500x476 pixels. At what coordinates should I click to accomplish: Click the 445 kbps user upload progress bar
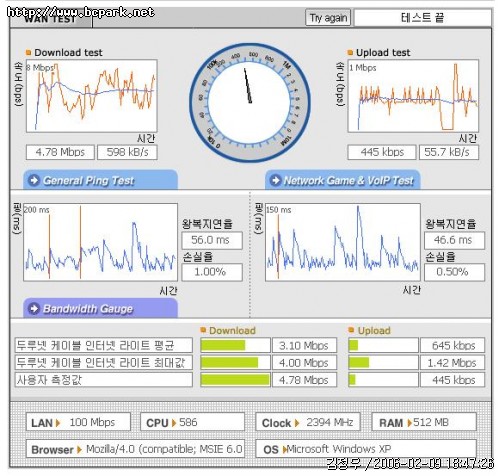[383, 380]
